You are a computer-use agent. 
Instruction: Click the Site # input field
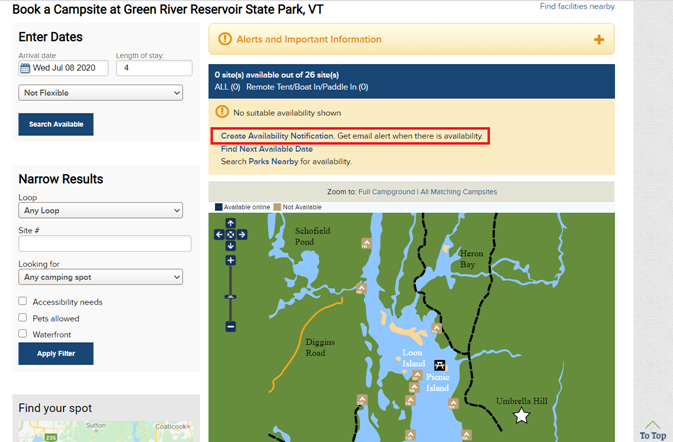tap(105, 243)
